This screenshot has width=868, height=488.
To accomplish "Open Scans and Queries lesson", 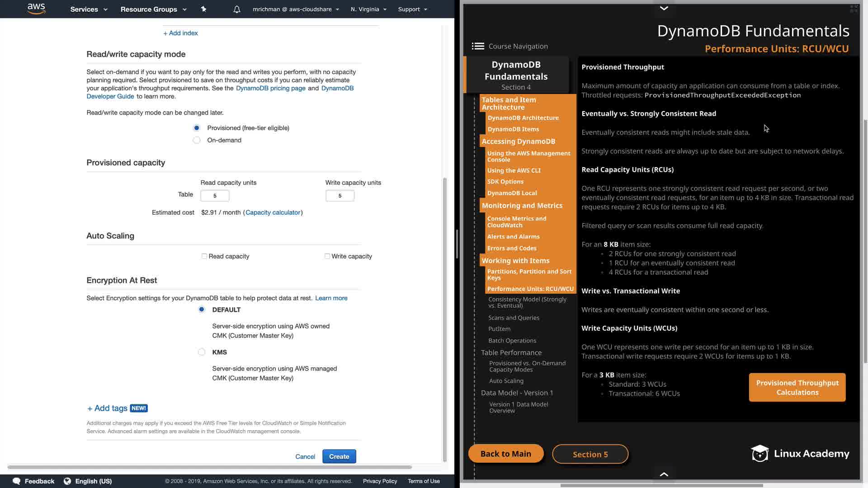I will pos(514,318).
